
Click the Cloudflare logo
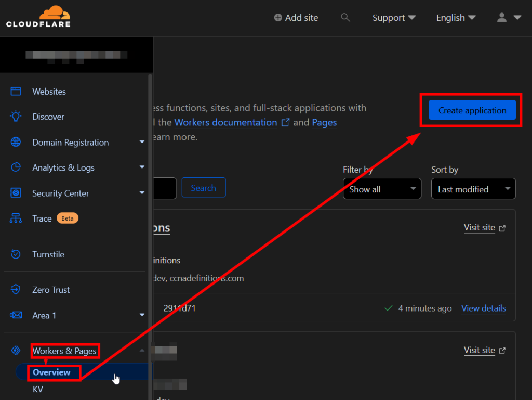[x=38, y=16]
